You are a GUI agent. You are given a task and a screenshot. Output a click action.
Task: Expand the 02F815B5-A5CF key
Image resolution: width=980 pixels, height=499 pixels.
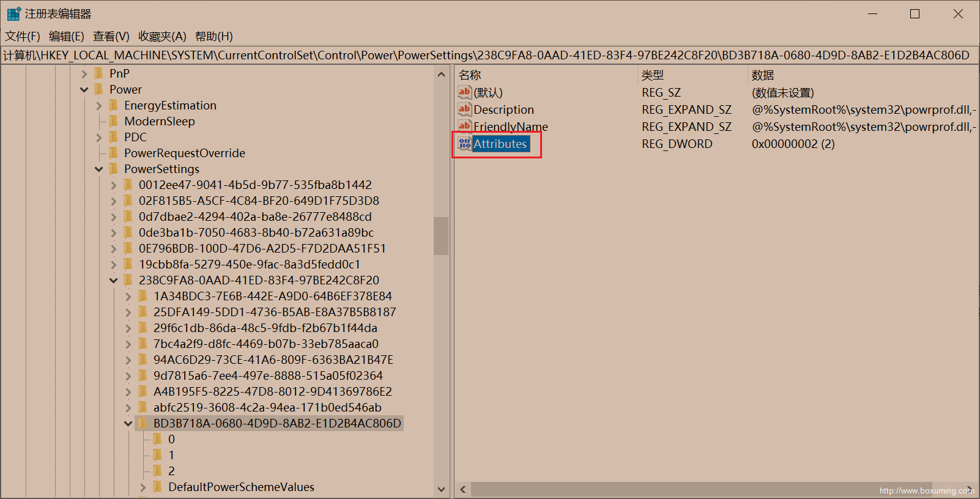point(114,201)
